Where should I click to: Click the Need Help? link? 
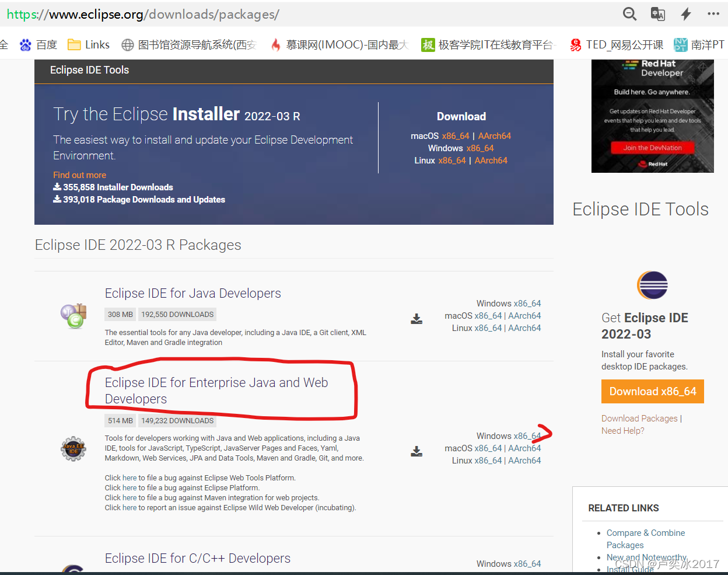coord(623,431)
